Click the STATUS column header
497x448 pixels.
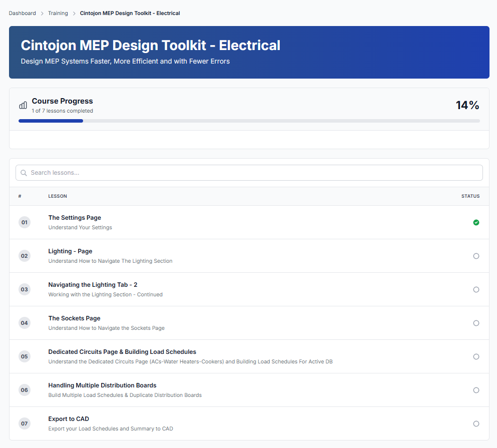click(x=470, y=196)
